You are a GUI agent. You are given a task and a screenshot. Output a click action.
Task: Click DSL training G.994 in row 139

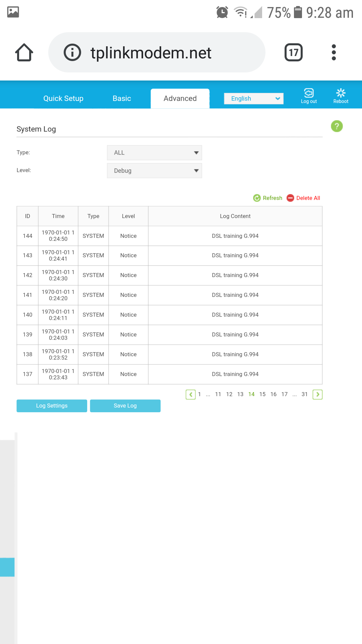point(235,335)
